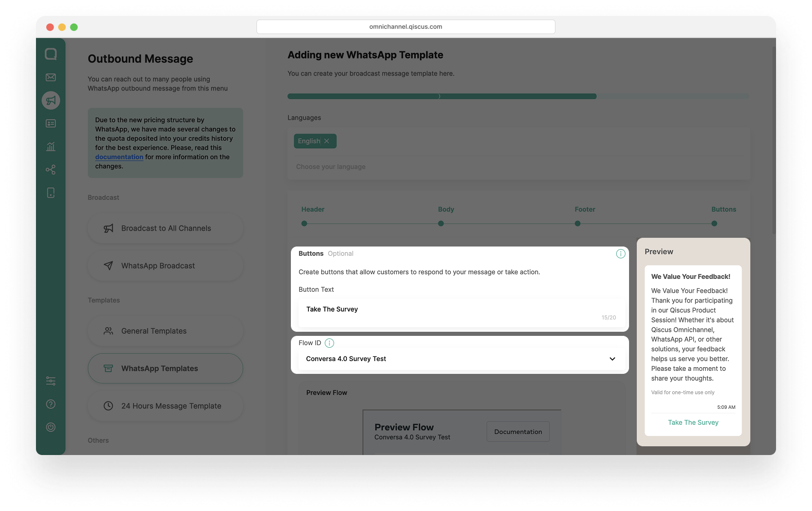
Task: Open the mail envelope sidebar icon
Action: (51, 77)
